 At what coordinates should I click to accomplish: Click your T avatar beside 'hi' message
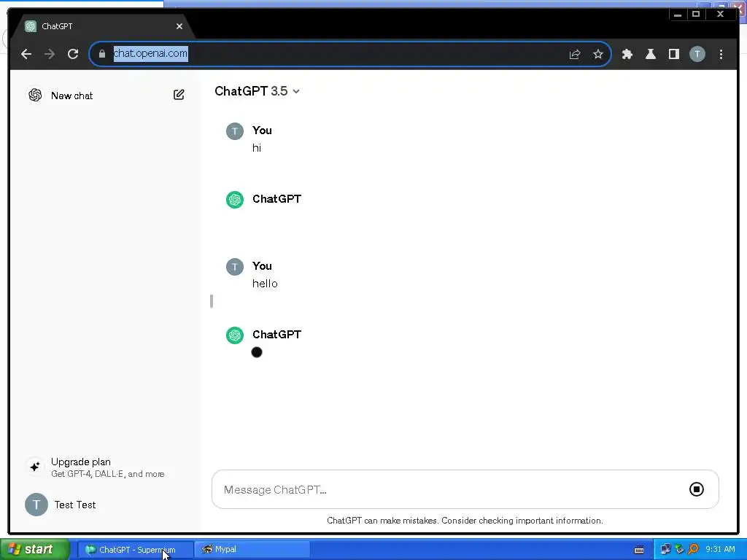pos(234,131)
